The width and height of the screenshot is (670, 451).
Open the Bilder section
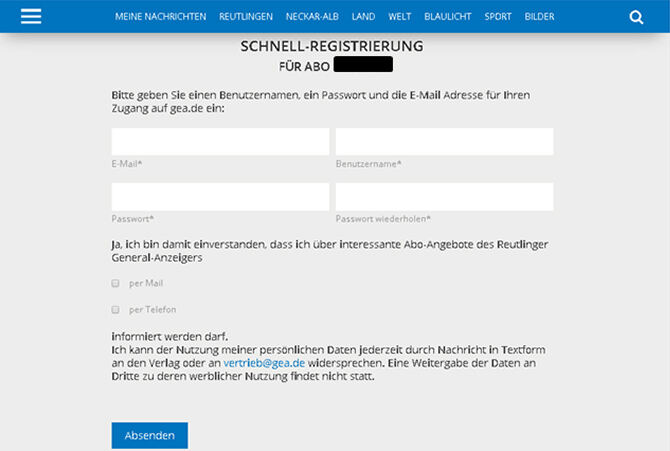[540, 17]
